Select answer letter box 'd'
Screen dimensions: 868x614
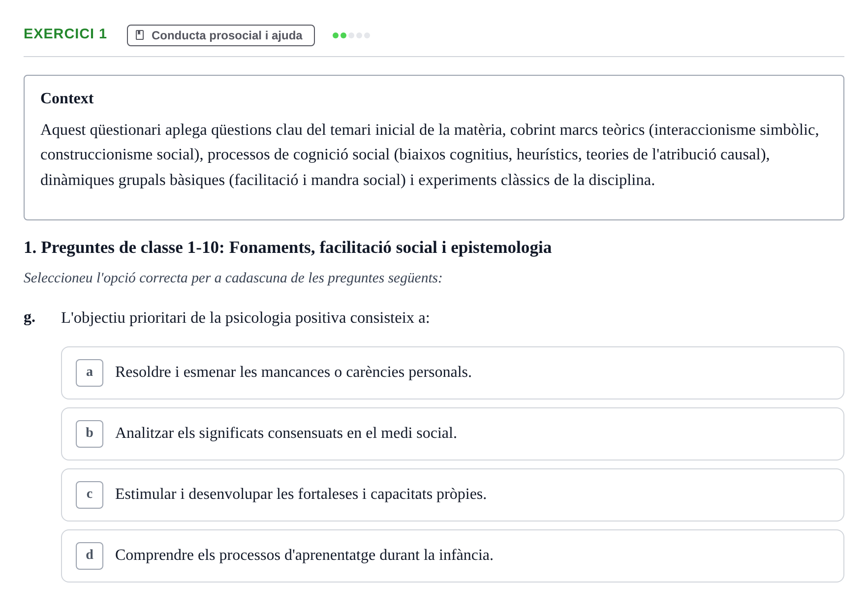(x=90, y=556)
